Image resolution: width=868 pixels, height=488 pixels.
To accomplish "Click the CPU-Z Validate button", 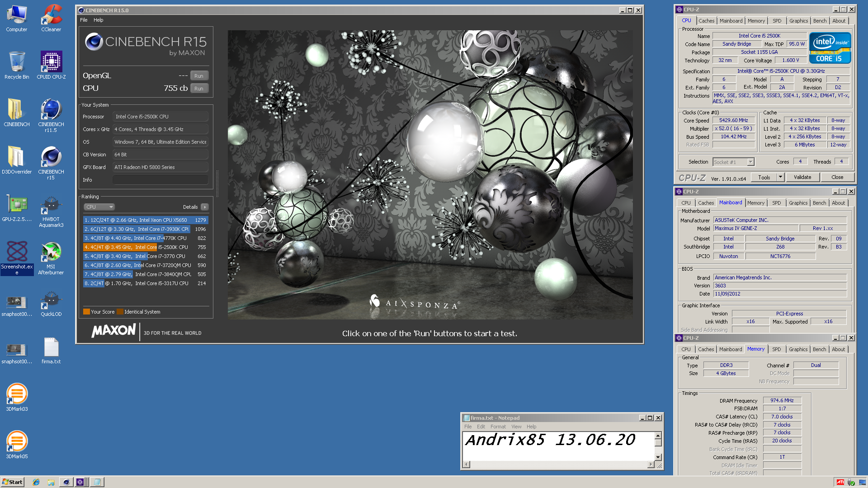I will tap(802, 177).
